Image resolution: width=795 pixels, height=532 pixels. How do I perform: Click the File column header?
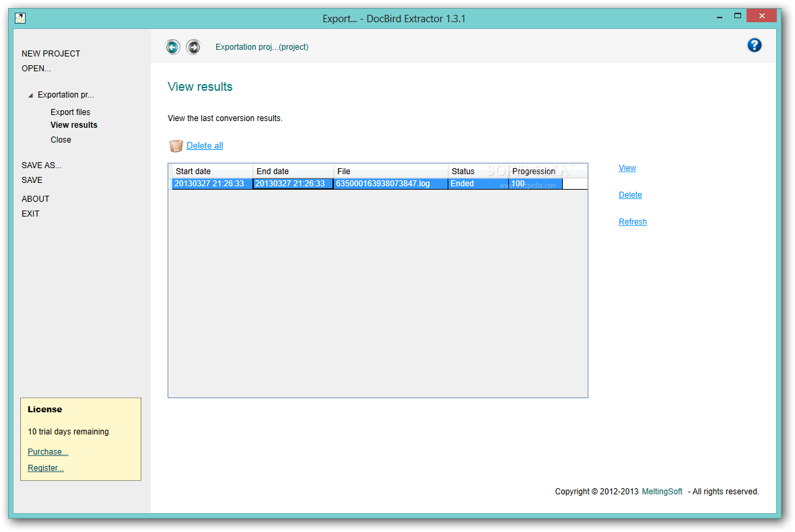[x=391, y=171]
